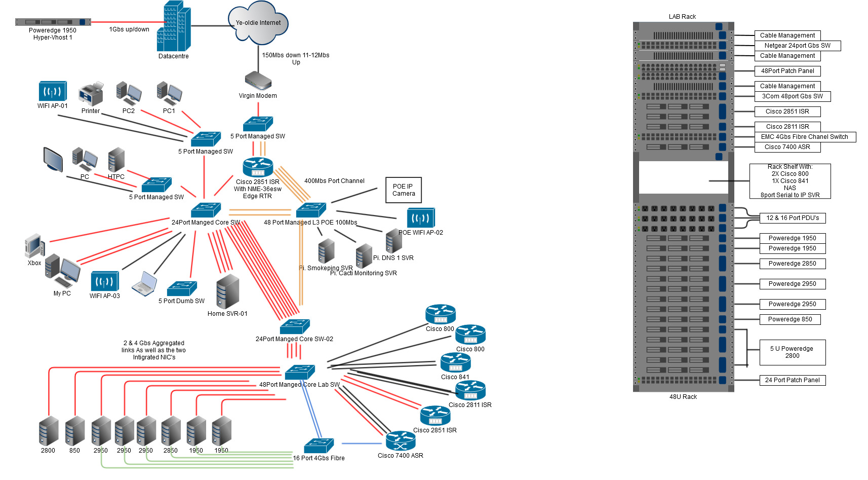The width and height of the screenshot is (868, 480).
Task: Click the Pi. Cacti Monitoring SVR server icon
Action: point(364,256)
